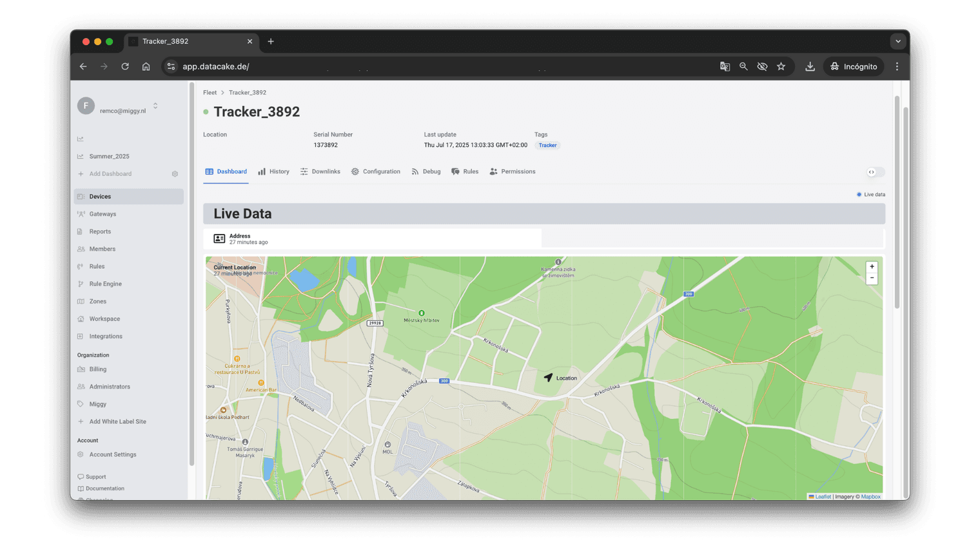This screenshot has width=980, height=551.
Task: Click the sidebar vertical scrollbar
Action: 191,273
